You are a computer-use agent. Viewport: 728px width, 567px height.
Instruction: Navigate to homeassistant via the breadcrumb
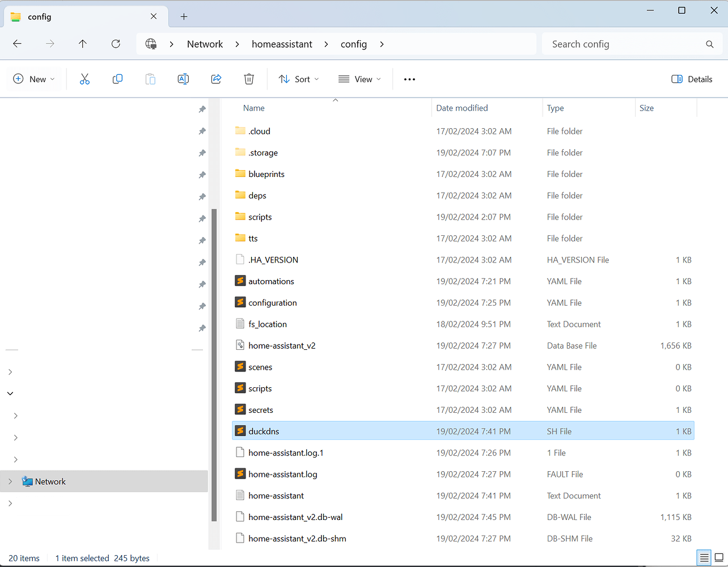click(x=282, y=44)
